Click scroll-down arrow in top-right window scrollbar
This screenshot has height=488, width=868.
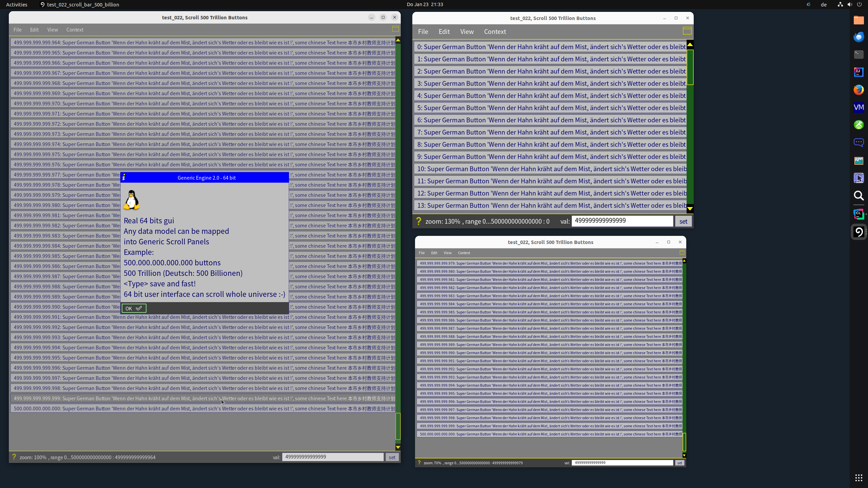tap(690, 208)
